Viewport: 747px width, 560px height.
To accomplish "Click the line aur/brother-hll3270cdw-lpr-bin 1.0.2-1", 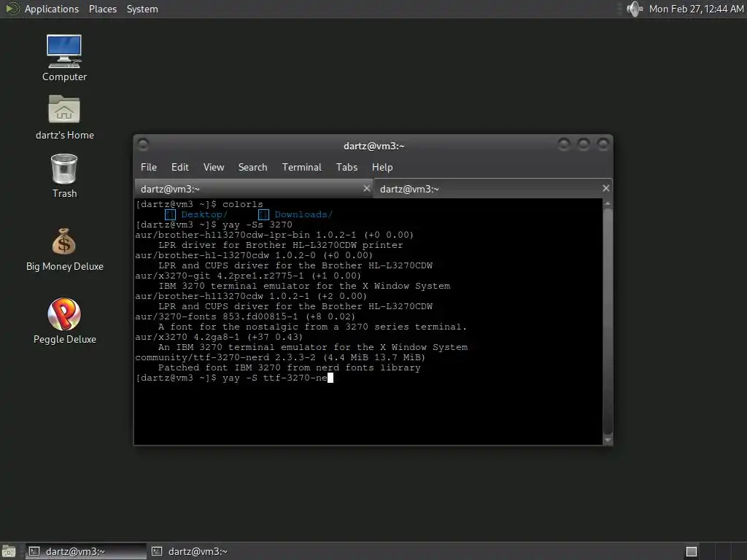I will (x=274, y=235).
